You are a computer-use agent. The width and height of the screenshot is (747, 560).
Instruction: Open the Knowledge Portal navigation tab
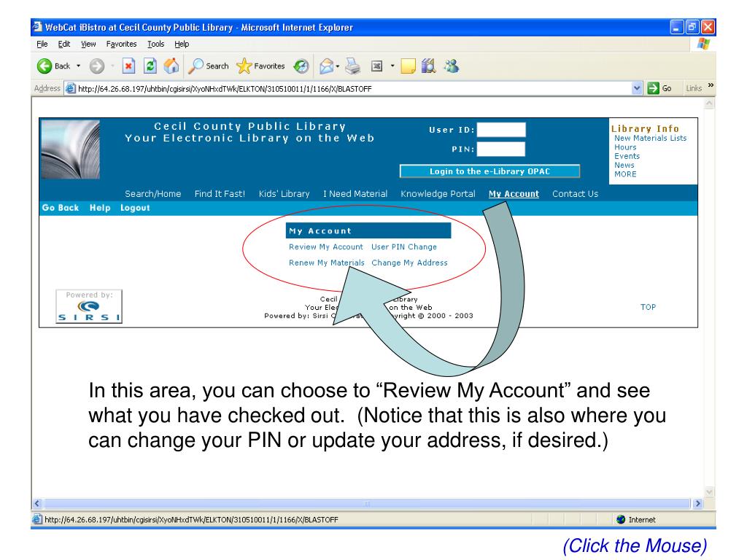tap(438, 194)
